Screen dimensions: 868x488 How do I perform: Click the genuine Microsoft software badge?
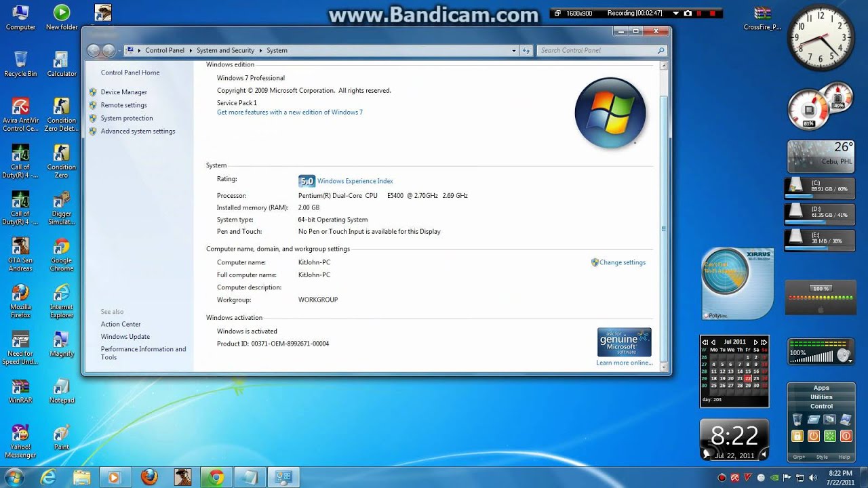(624, 342)
